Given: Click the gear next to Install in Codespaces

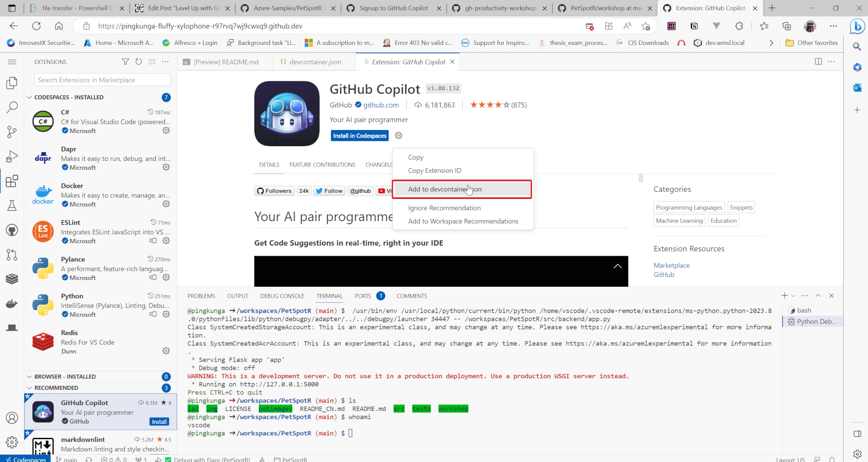Looking at the screenshot, I should click(x=398, y=136).
